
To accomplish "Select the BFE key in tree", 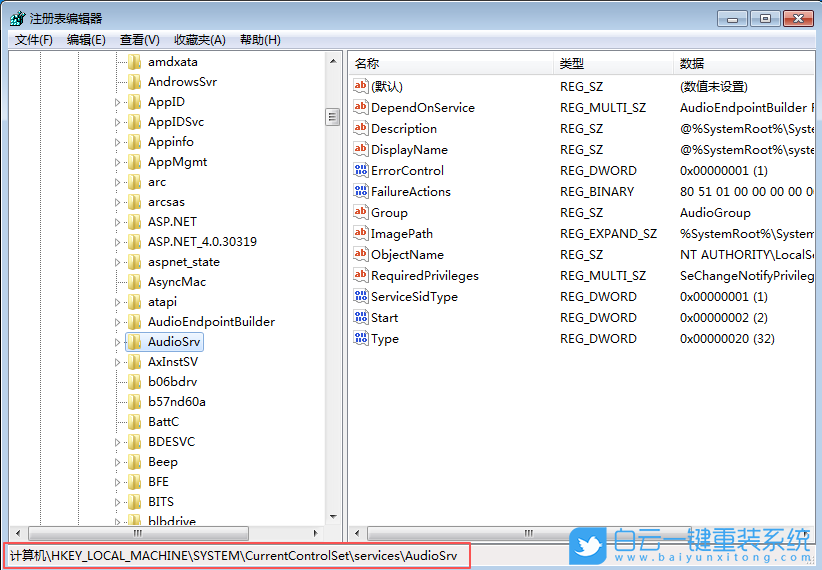I will pos(158,482).
